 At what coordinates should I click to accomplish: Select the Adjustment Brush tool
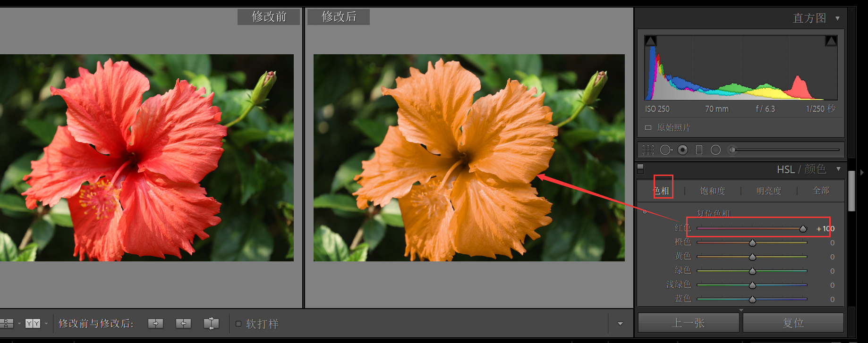(x=732, y=150)
